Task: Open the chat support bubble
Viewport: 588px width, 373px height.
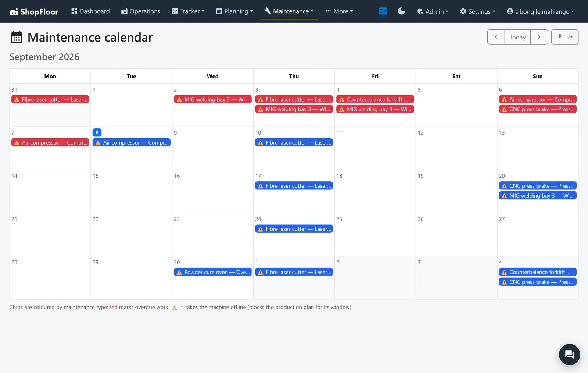Action: coord(569,354)
